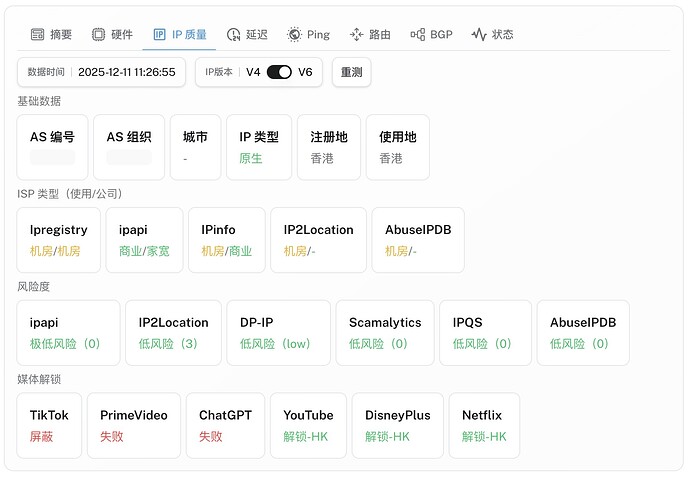Click the BGP network icon

pos(418,34)
